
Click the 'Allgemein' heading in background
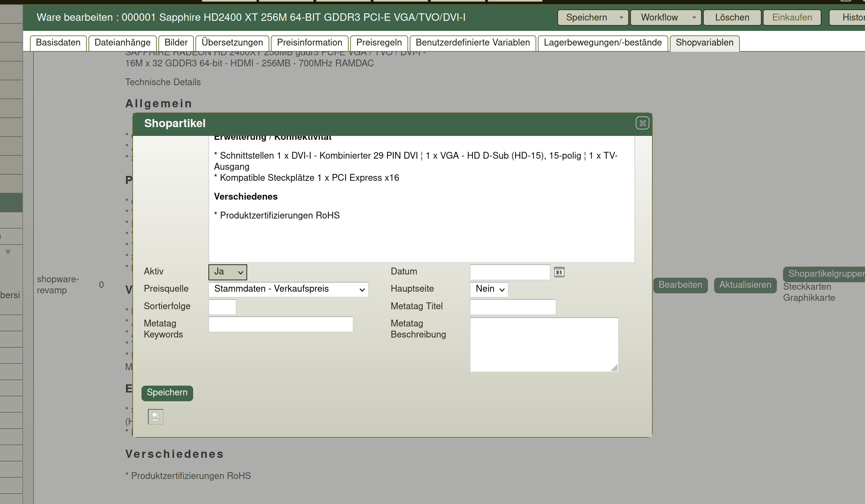pyautogui.click(x=159, y=103)
